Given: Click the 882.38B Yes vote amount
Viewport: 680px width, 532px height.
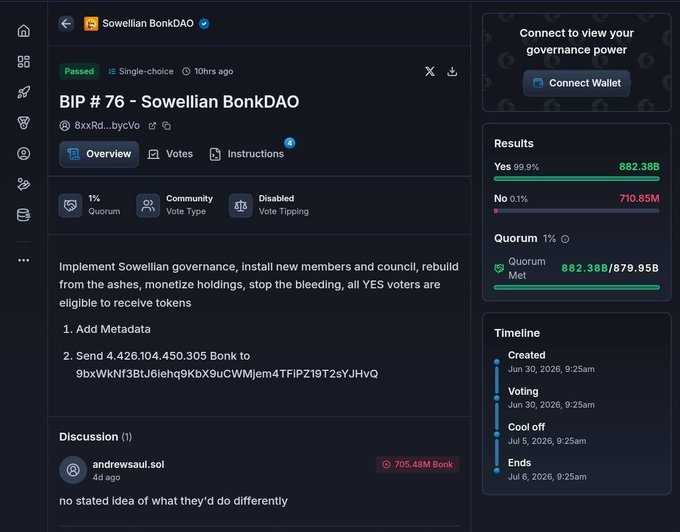Looking at the screenshot, I should [x=639, y=166].
